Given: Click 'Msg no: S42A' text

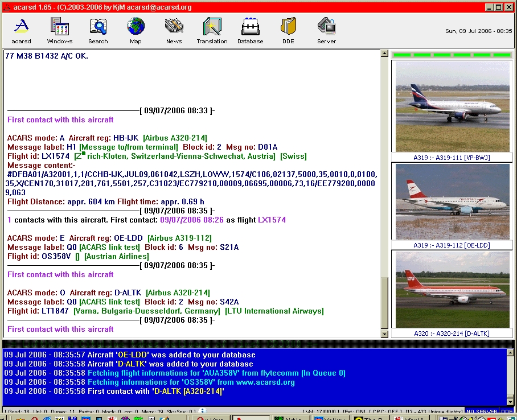Looking at the screenshot, I should point(214,302).
